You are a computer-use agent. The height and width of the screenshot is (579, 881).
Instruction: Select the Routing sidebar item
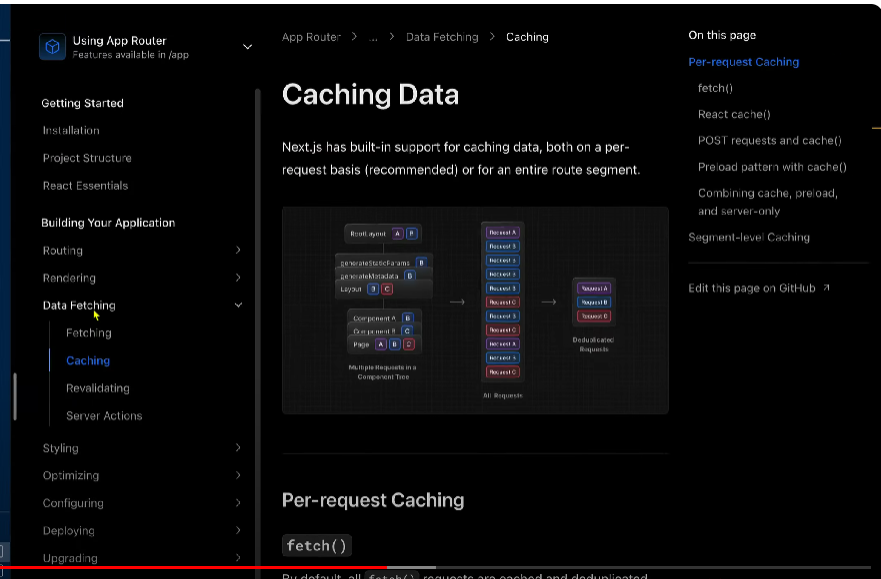63,250
